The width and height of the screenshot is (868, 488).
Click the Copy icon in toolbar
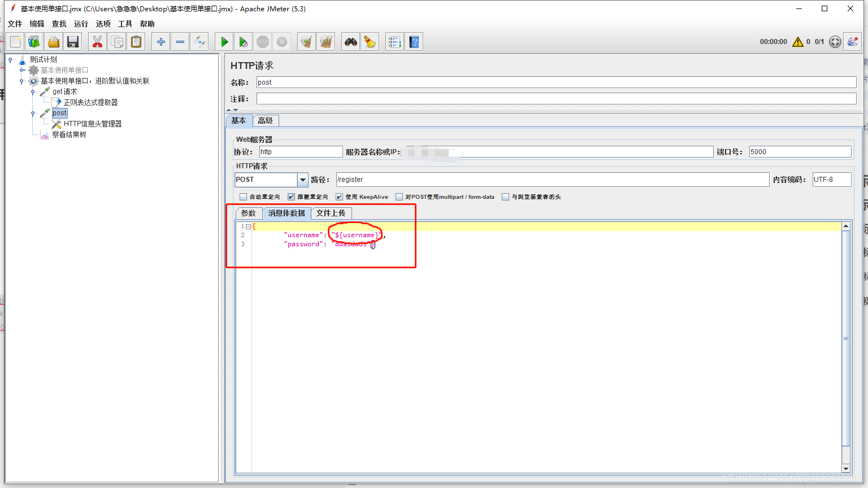117,42
